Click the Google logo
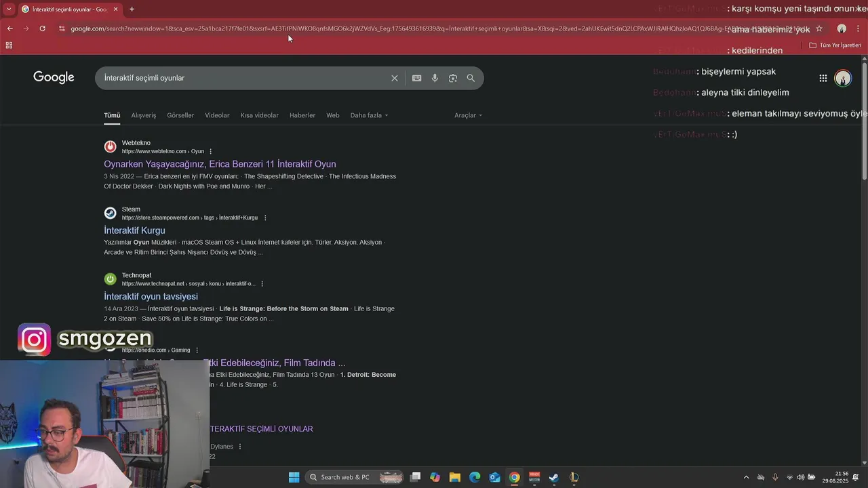The image size is (868, 488). coord(54,77)
